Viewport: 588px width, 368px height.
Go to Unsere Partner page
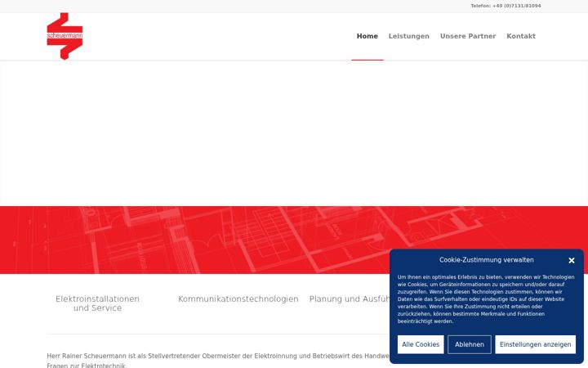tap(468, 36)
